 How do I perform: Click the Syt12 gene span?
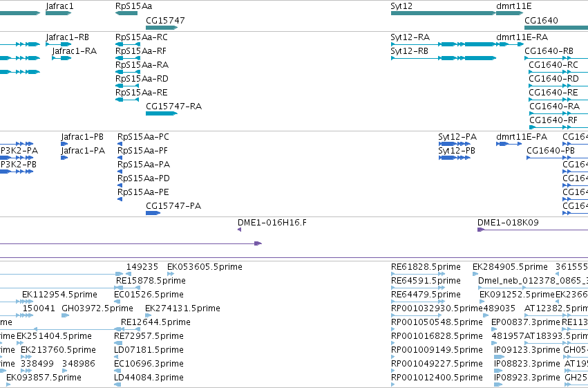click(x=444, y=13)
